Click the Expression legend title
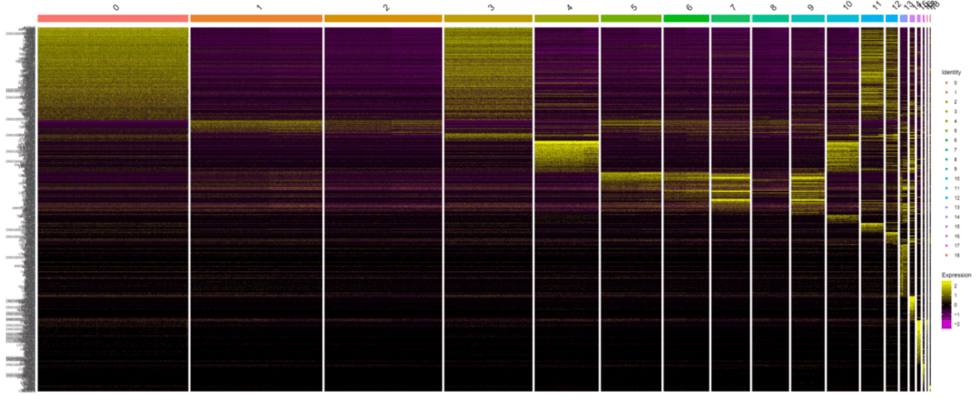The height and width of the screenshot is (399, 980). 956,275
